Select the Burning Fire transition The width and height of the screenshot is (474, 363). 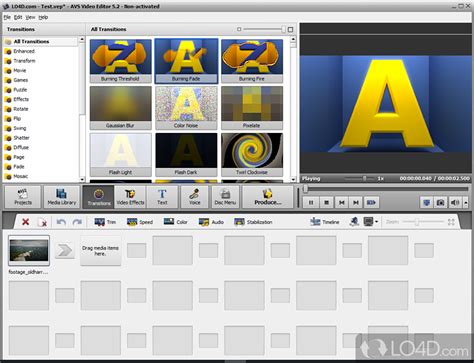coord(252,61)
